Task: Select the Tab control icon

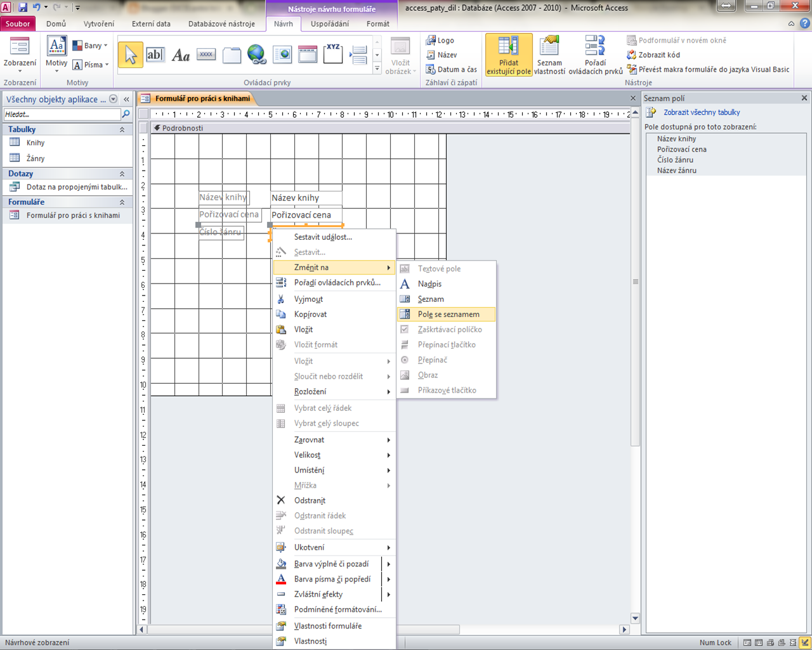Action: [x=232, y=55]
